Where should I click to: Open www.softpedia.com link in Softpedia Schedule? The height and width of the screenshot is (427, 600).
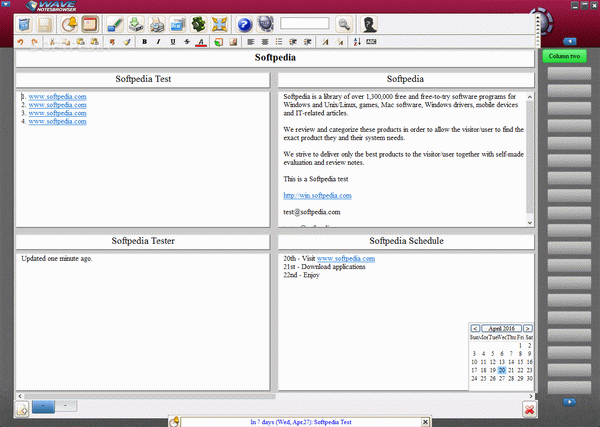346,259
